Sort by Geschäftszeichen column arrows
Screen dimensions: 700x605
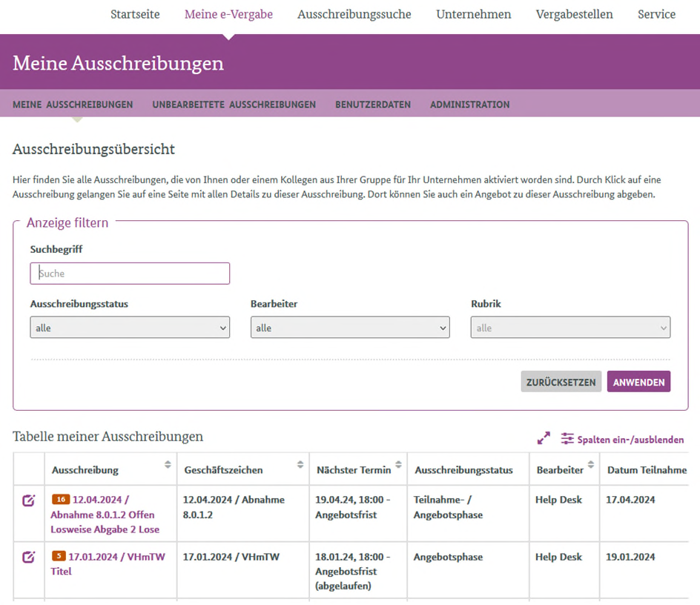pos(300,465)
